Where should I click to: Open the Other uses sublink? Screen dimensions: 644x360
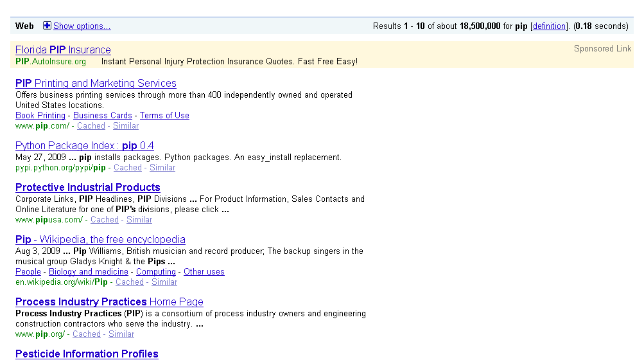click(x=204, y=272)
